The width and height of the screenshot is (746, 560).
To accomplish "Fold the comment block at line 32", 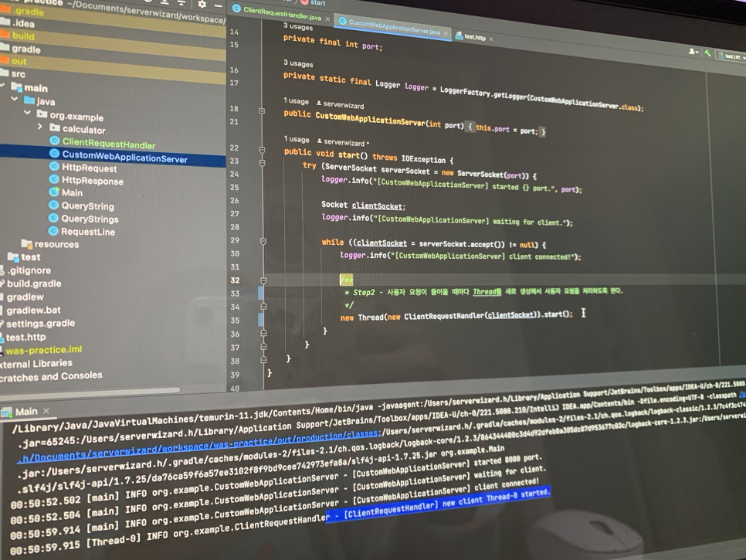I will coord(263,281).
